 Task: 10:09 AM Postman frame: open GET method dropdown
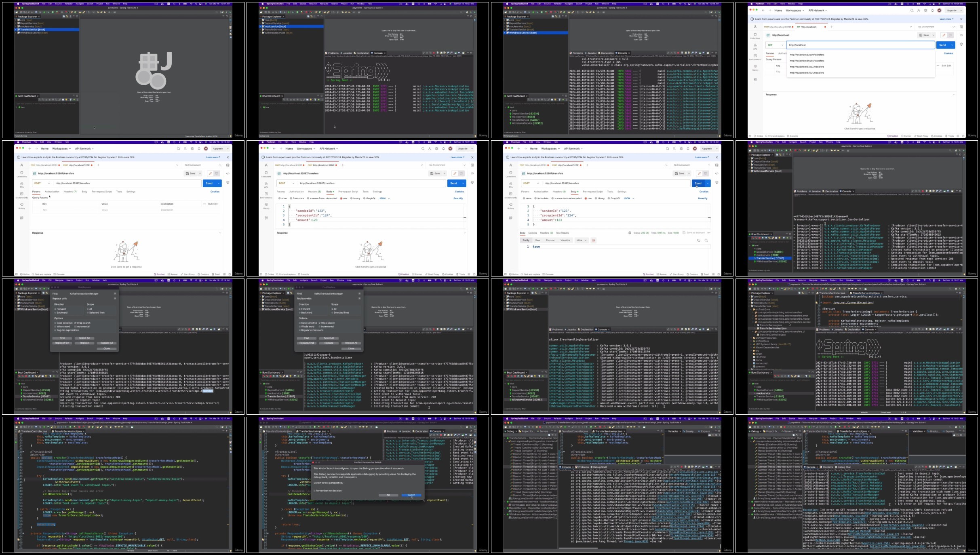pyautogui.click(x=776, y=45)
